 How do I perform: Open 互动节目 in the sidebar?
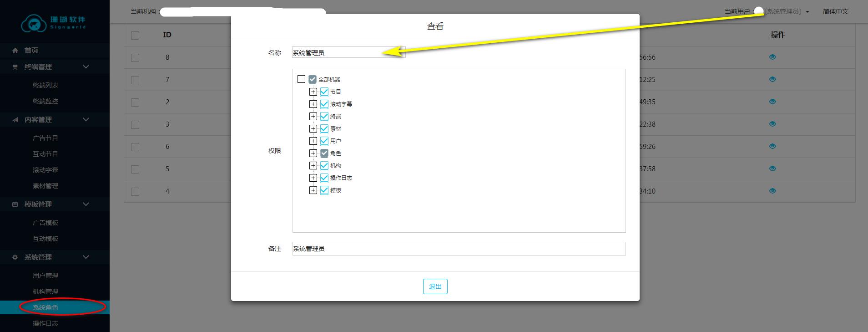click(x=45, y=154)
